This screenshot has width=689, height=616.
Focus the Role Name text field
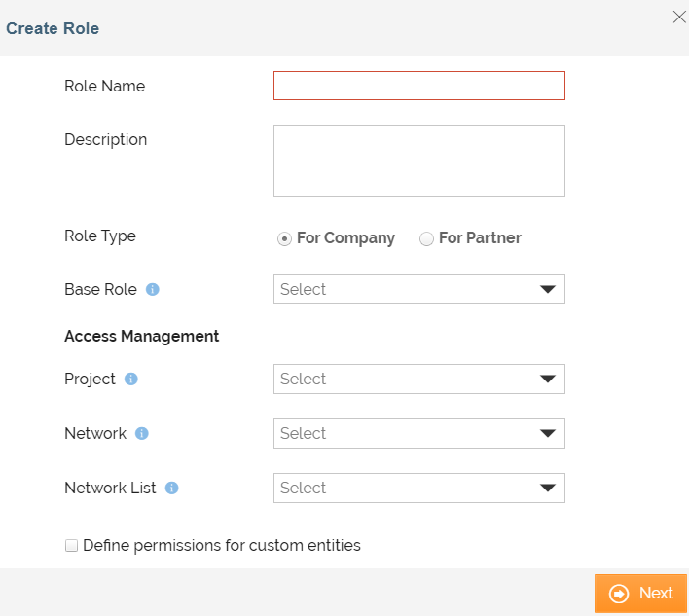tap(418, 86)
